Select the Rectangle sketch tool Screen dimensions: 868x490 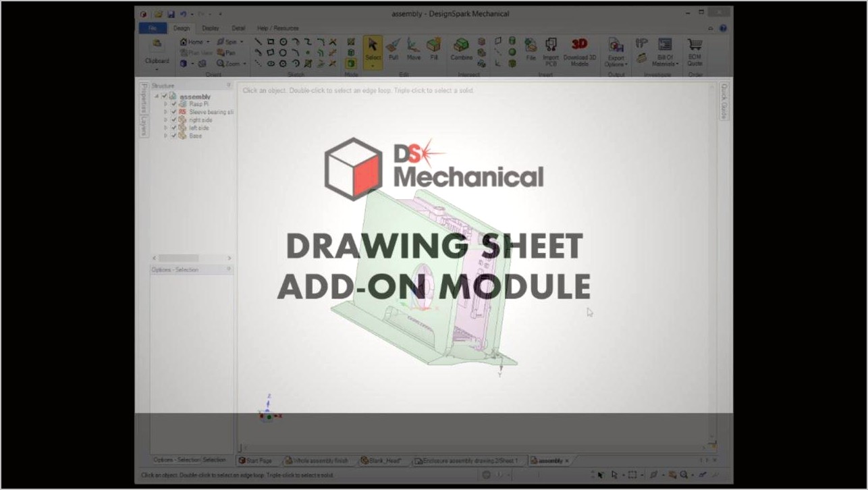[271, 42]
